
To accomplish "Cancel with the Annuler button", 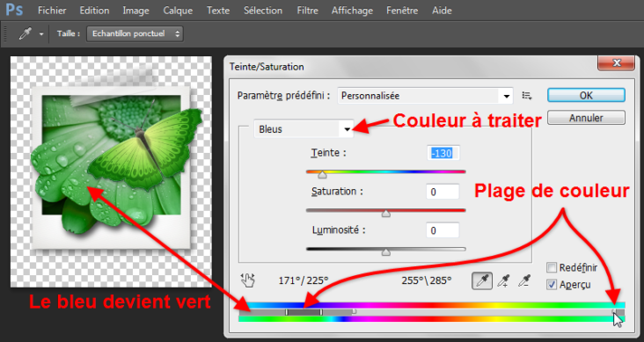I will 586,118.
